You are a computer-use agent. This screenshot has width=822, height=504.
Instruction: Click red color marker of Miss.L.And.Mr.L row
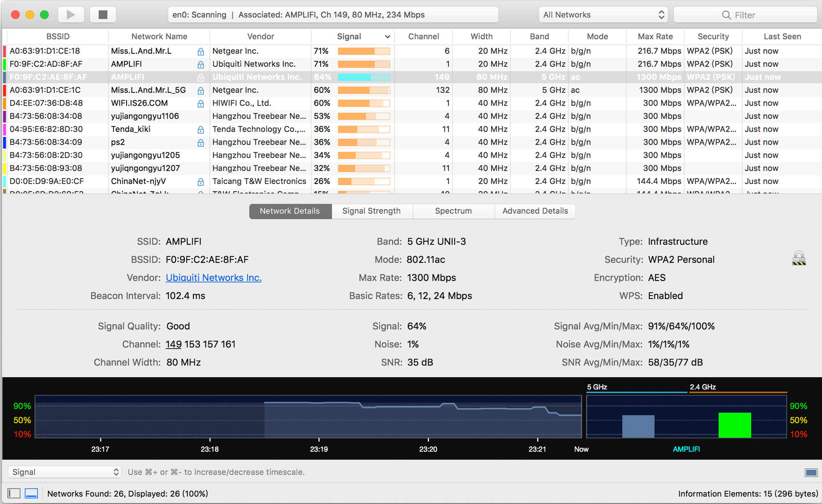tap(5, 51)
